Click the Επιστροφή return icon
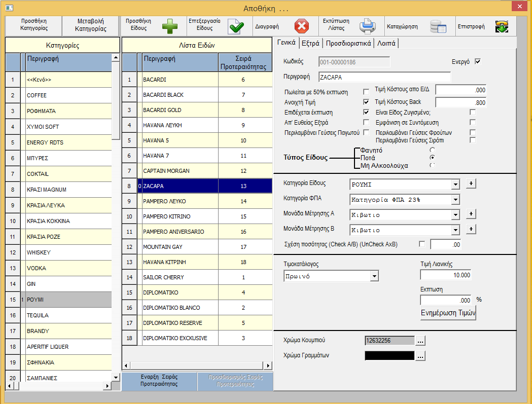 [x=502, y=25]
